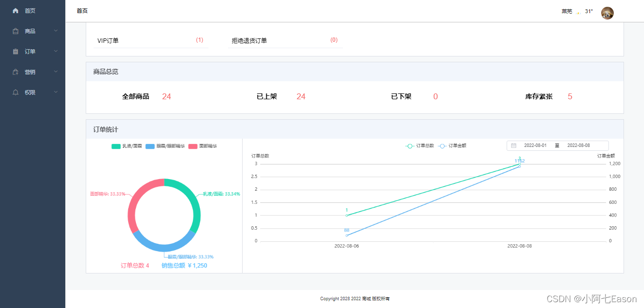Click the 营销 marketing icon
The height and width of the screenshot is (308, 644).
16,72
